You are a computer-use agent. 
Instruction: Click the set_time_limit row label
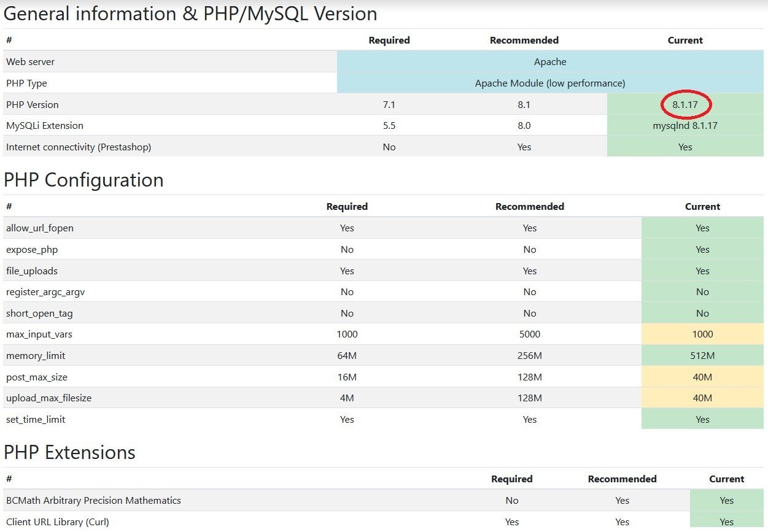pos(36,420)
